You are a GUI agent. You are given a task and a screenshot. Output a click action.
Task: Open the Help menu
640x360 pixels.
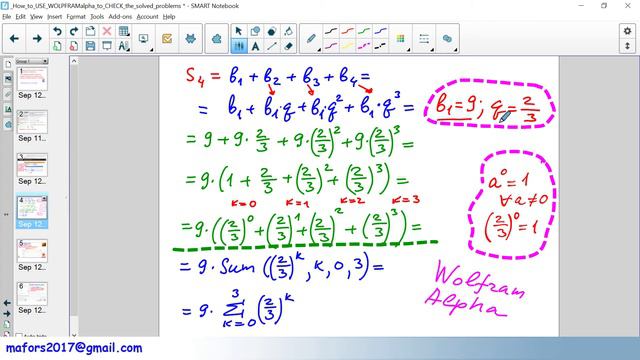tap(169, 17)
